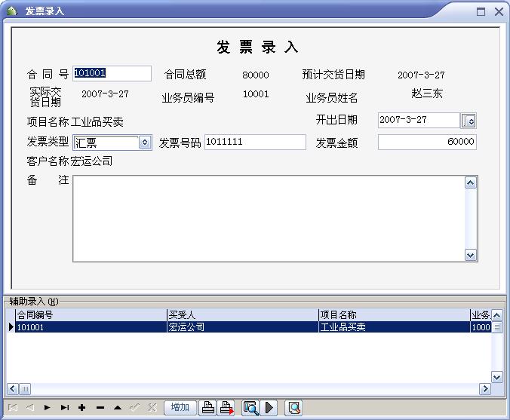Click the 发票号码 input field
Screen dimensions: 510x420
coord(255,142)
